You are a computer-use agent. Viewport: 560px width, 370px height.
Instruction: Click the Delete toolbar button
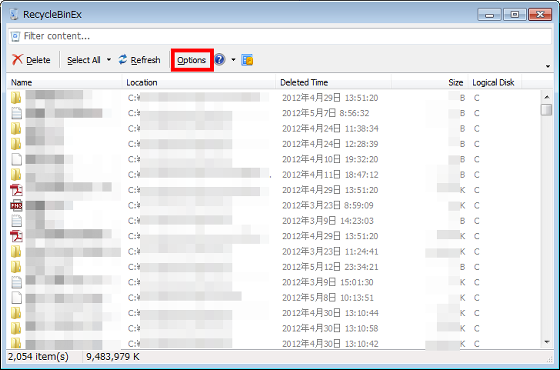(x=31, y=60)
